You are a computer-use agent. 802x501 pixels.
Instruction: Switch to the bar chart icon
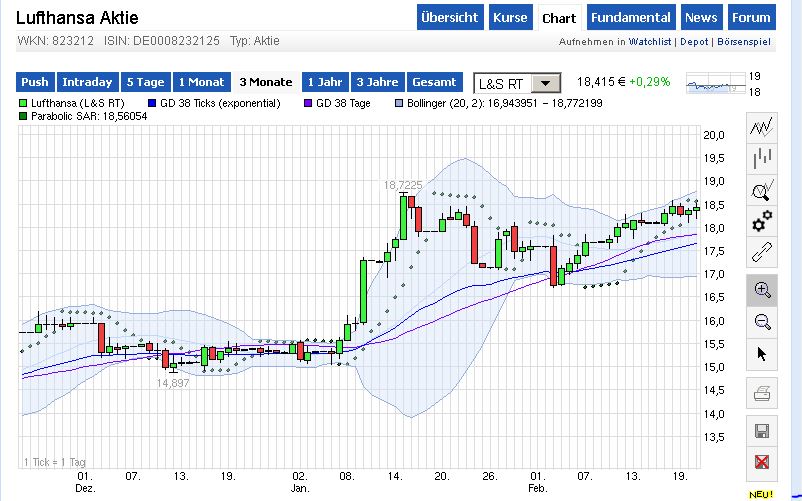click(x=763, y=158)
